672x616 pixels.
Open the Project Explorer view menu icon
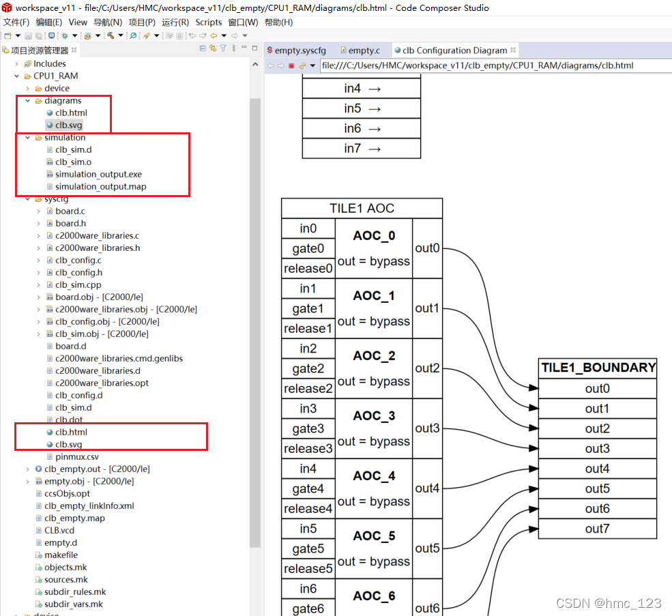pos(233,48)
